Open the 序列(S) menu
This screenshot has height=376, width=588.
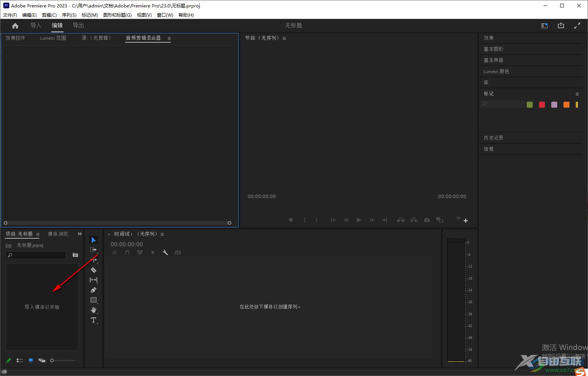(x=69, y=15)
